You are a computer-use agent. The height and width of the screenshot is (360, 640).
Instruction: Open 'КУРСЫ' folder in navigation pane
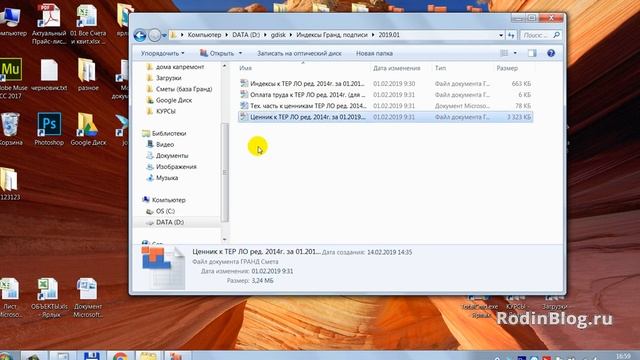(x=161, y=111)
